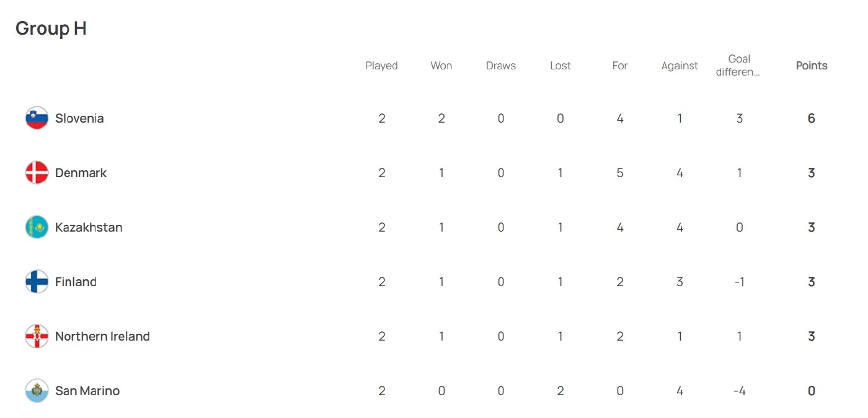The width and height of the screenshot is (868, 418).
Task: Click the Northern Ireland flag icon
Action: click(x=37, y=336)
